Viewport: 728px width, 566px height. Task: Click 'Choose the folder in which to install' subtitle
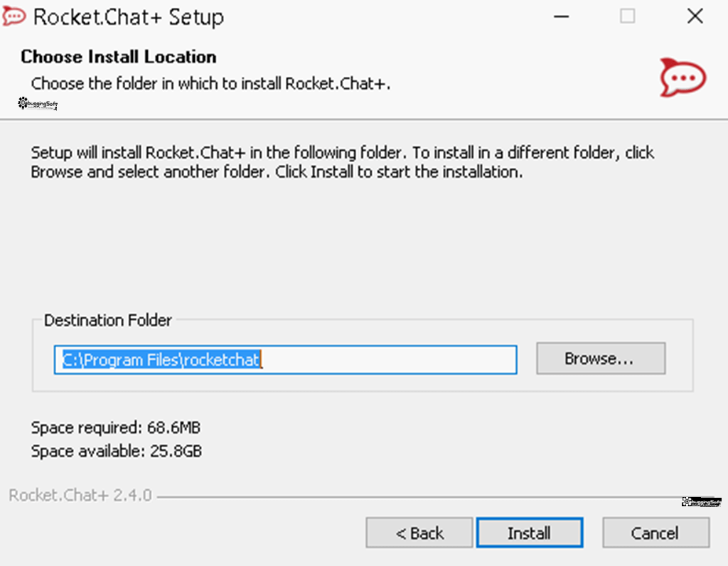point(210,84)
